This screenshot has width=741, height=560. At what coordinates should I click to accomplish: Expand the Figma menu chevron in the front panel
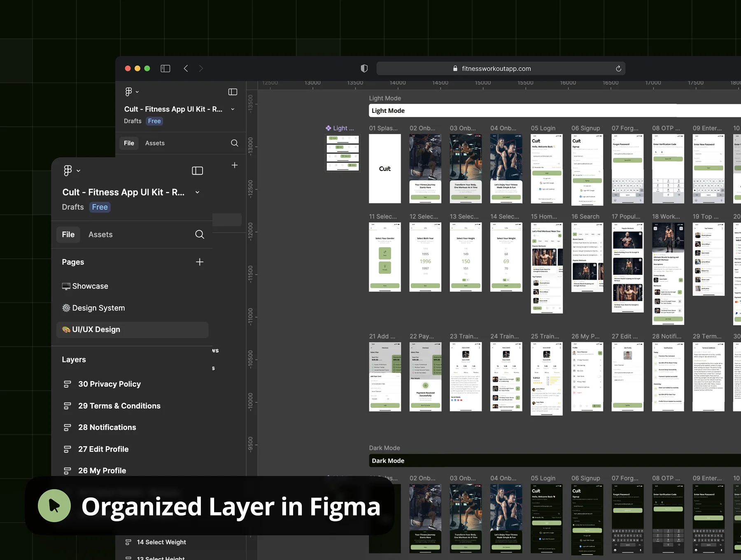[79, 171]
